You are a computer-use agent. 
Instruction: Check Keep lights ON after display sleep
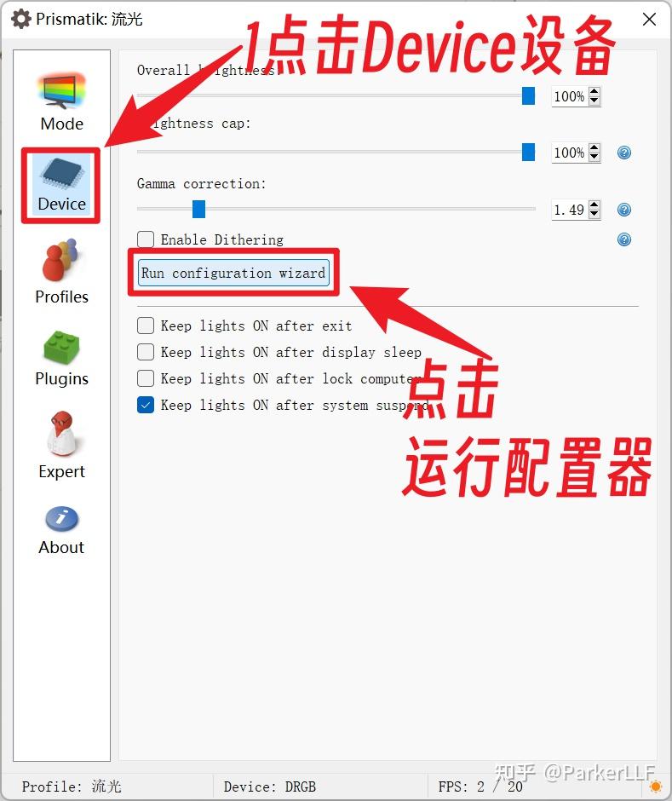tap(146, 352)
